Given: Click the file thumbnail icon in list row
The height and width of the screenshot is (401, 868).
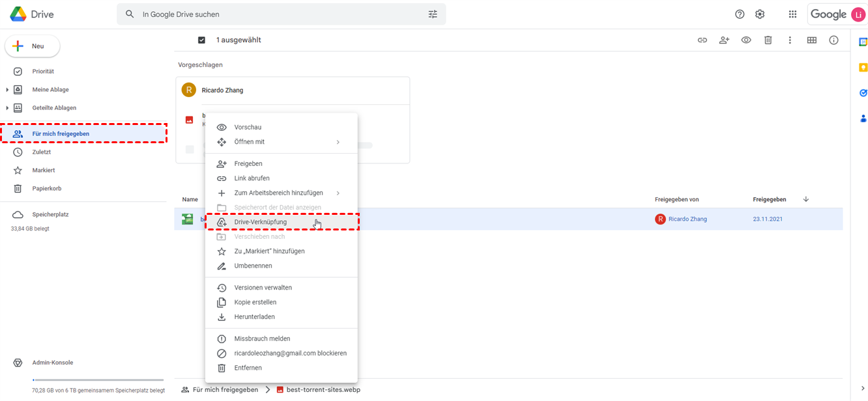Looking at the screenshot, I should click(188, 219).
